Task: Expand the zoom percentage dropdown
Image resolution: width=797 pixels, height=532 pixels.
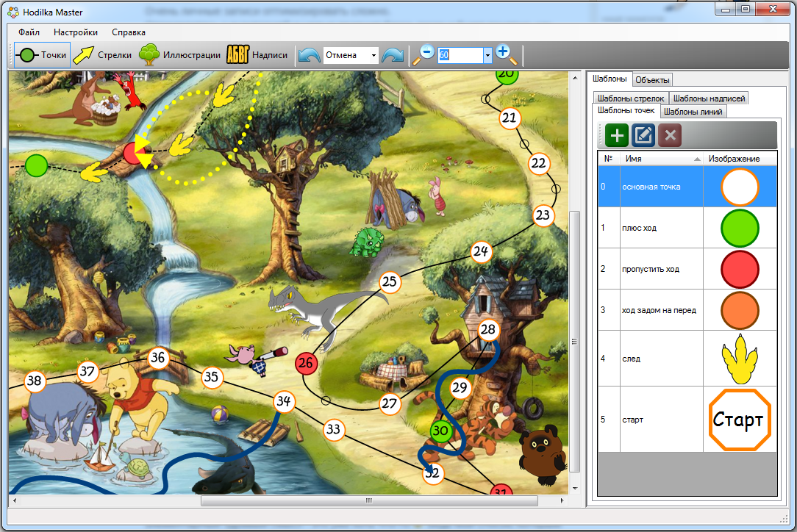Action: pos(487,55)
